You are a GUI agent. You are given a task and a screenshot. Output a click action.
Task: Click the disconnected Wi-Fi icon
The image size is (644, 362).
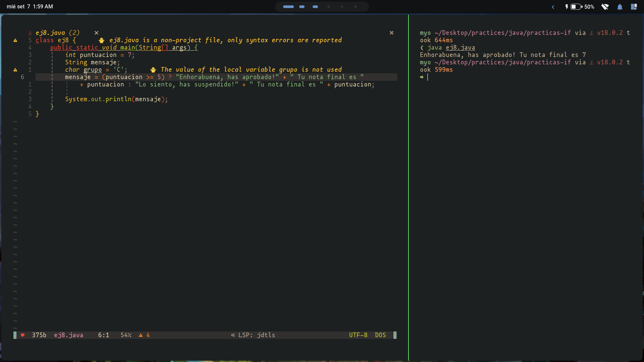pyautogui.click(x=605, y=7)
